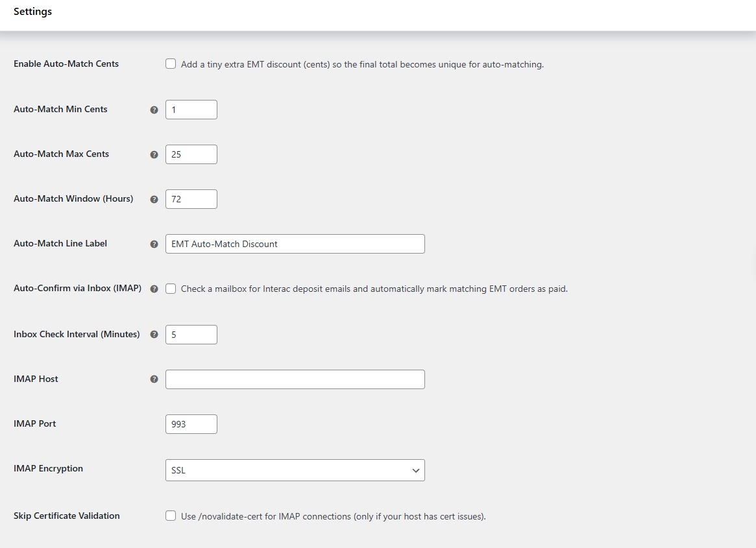Click the "Add a tiny extra EMT discount" label
This screenshot has height=548, width=756.
(362, 65)
